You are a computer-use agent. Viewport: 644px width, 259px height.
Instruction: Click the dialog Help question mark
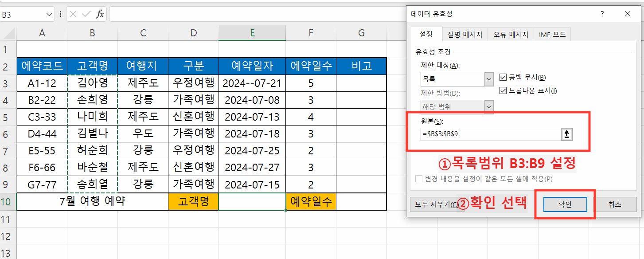pos(602,14)
